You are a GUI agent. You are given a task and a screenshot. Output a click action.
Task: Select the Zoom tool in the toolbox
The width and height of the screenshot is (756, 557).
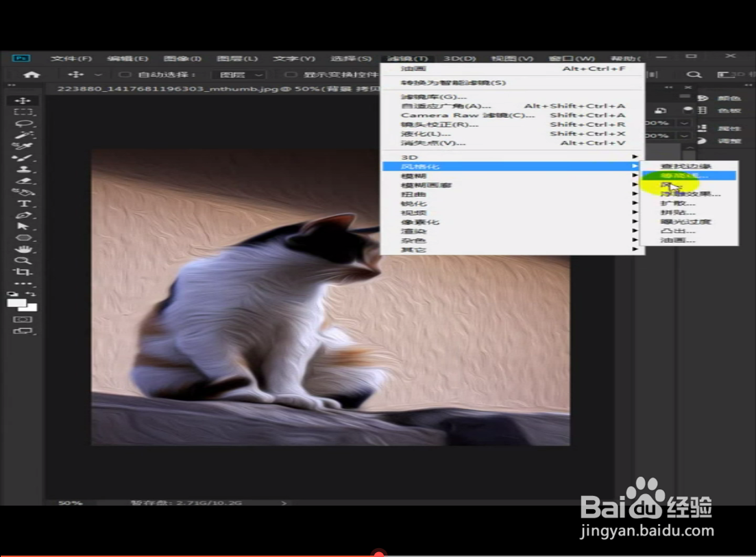click(23, 260)
